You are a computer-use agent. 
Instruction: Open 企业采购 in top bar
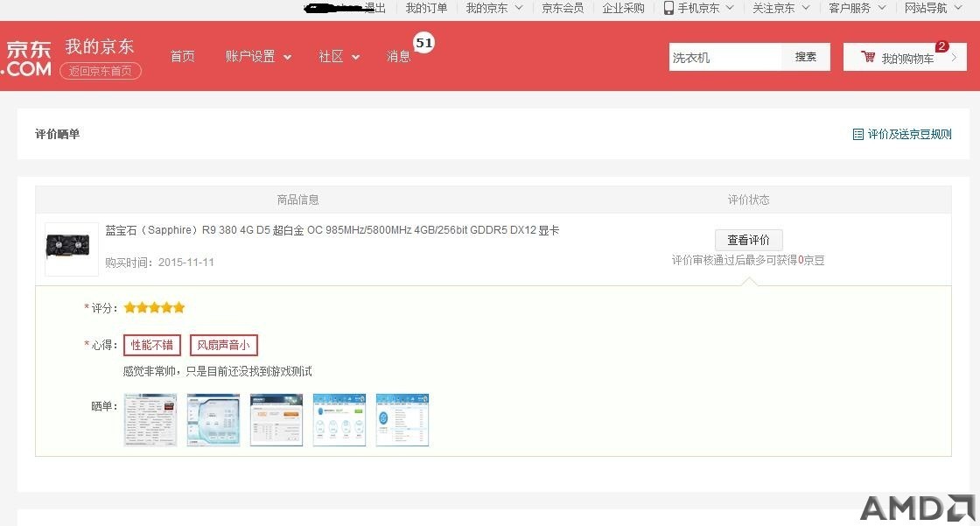623,8
